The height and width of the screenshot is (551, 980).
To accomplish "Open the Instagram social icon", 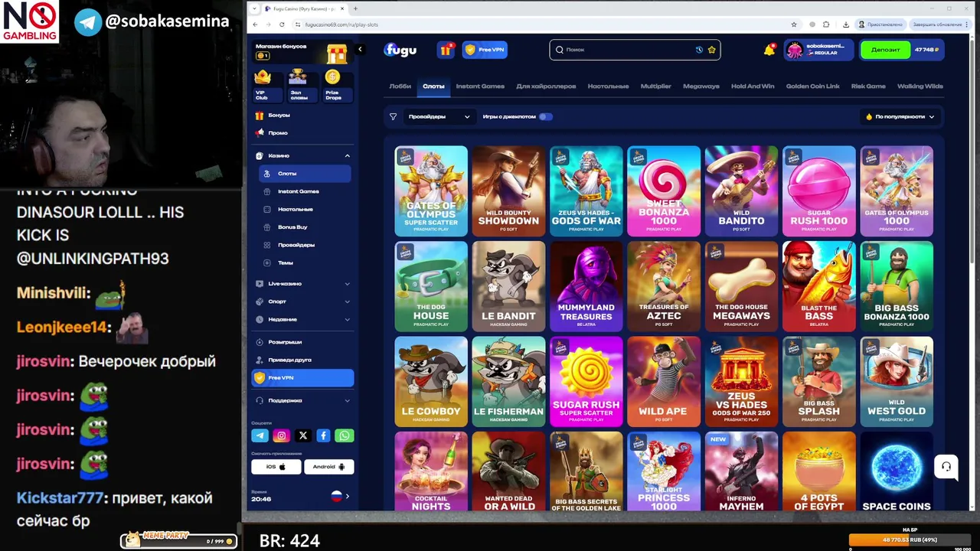I will point(281,435).
